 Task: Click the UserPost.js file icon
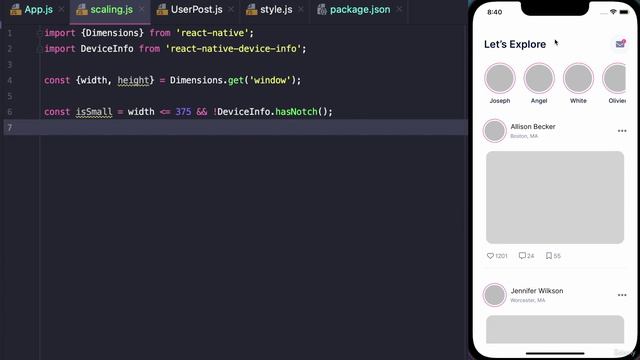tap(162, 10)
